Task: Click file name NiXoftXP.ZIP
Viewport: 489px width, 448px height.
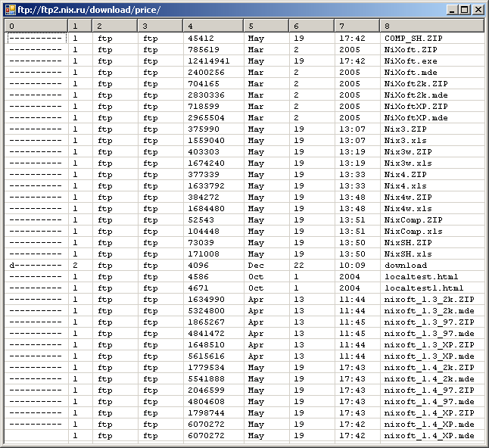Action: tap(416, 106)
